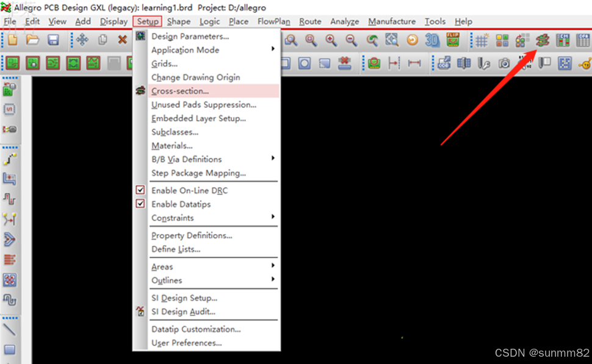Click the orange Refresh icon
The height and width of the screenshot is (364, 592).
(413, 40)
